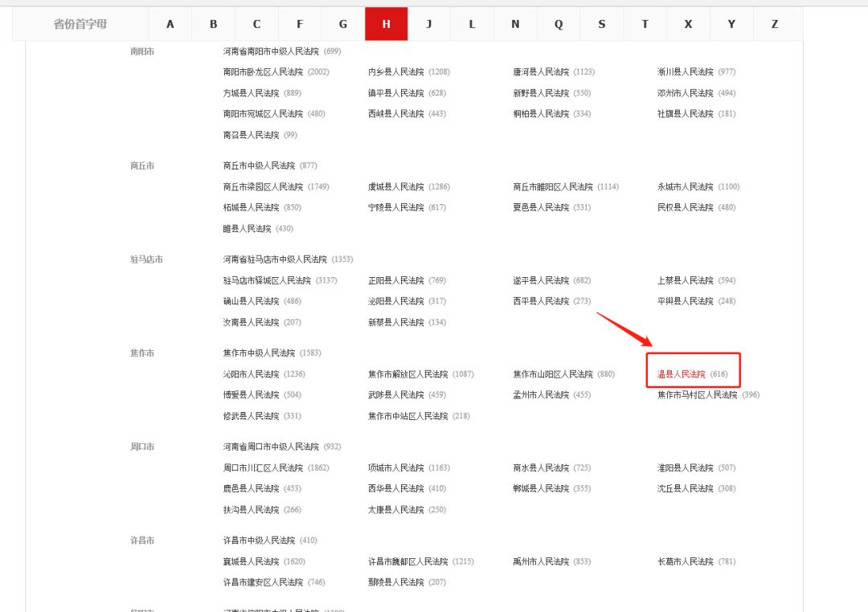Image resolution: width=868 pixels, height=612 pixels.
Task: Open 项城市人民法院 link
Action: pyautogui.click(x=395, y=467)
